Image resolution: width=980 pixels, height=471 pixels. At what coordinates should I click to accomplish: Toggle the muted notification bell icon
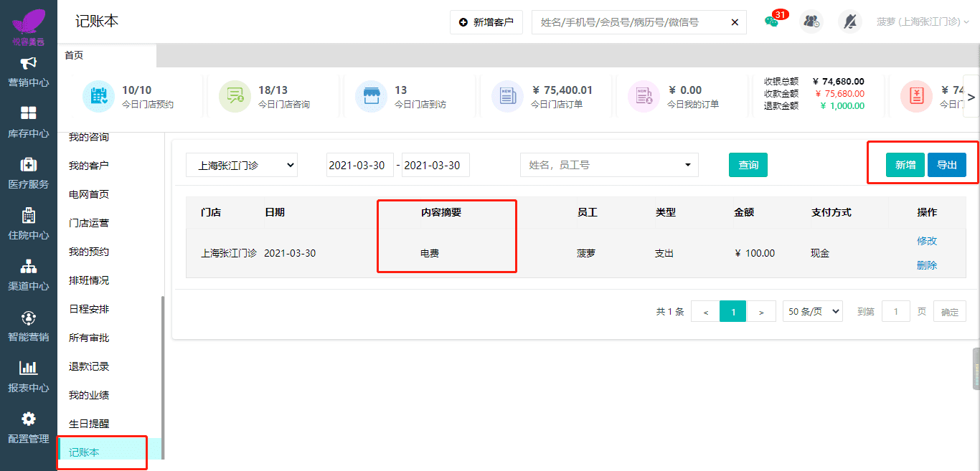point(850,22)
